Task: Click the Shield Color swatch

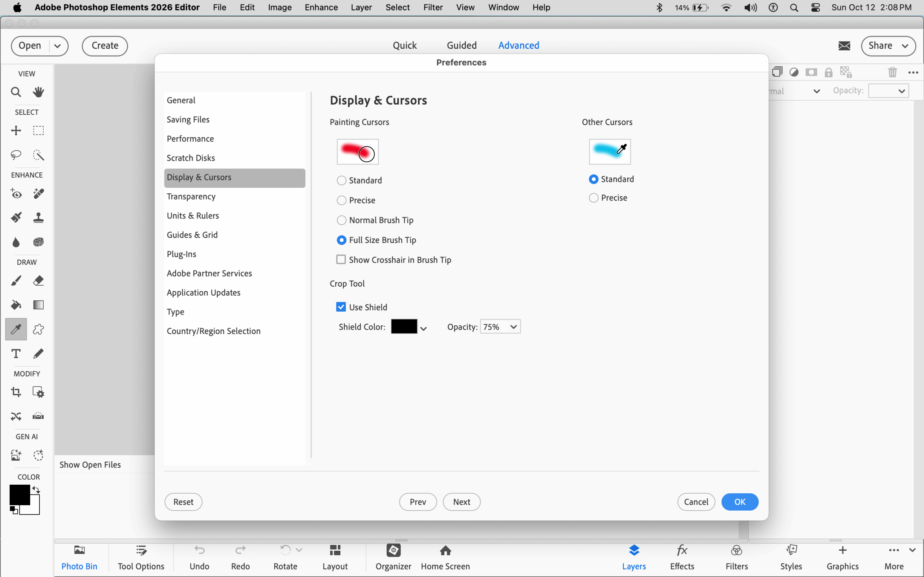Action: point(404,326)
